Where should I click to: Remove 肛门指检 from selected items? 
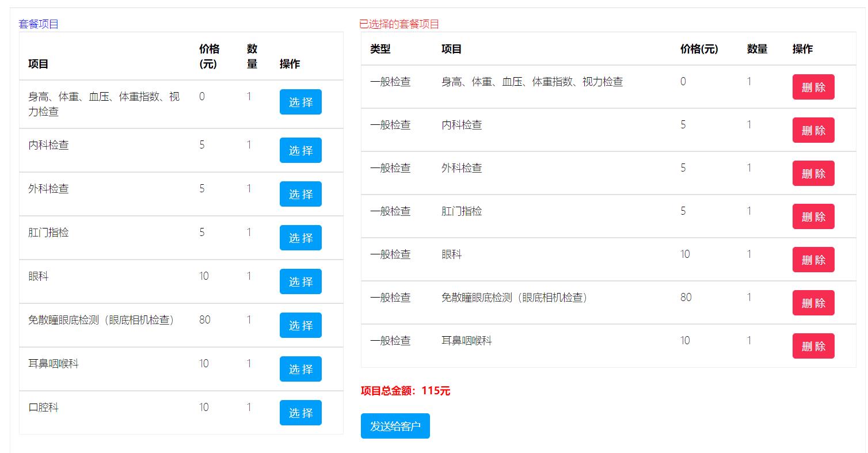click(813, 216)
